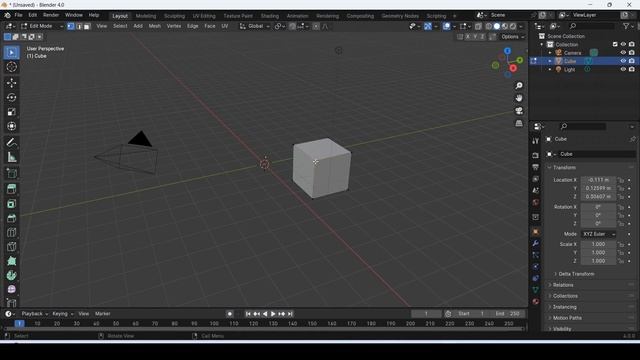Select the Spin tool
The image size is (640, 360).
[11, 276]
